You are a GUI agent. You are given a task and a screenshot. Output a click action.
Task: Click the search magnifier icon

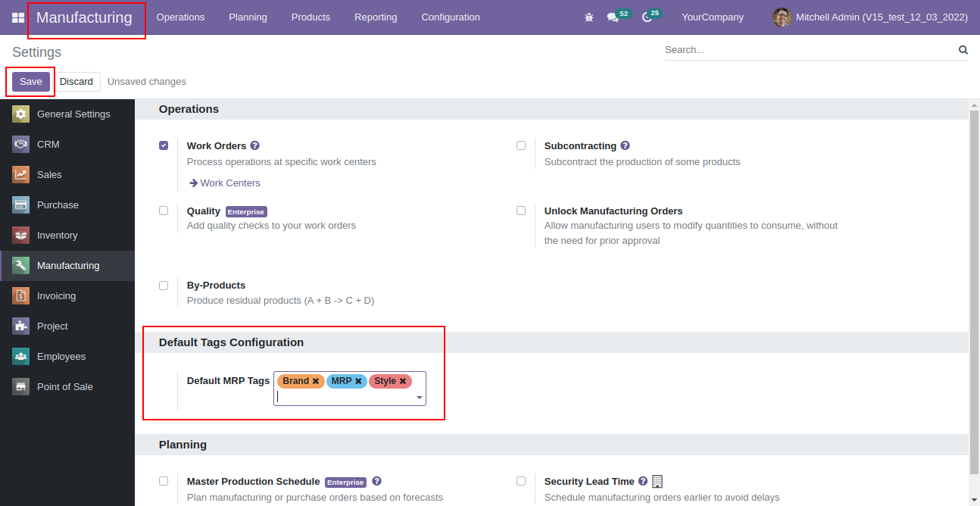pos(963,50)
